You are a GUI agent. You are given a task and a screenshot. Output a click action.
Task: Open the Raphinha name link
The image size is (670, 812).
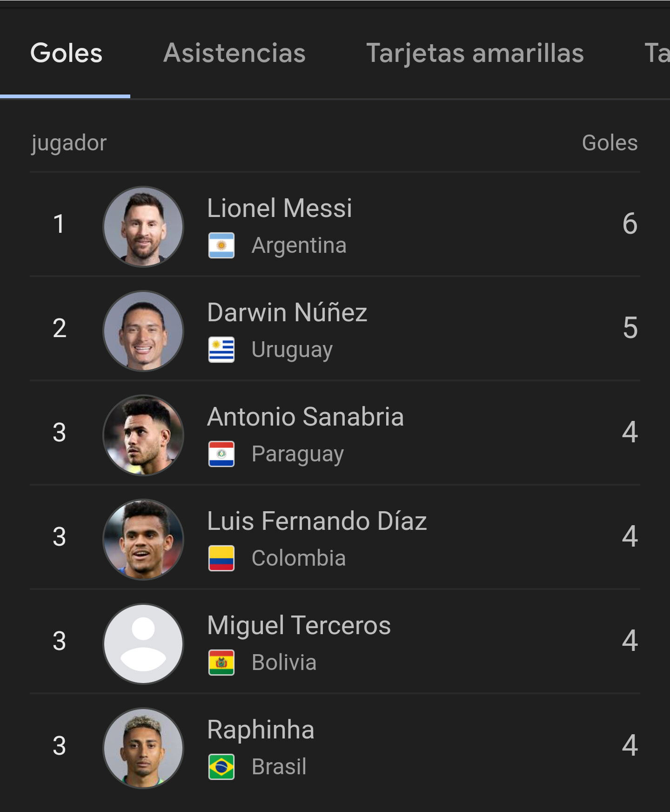point(261,730)
